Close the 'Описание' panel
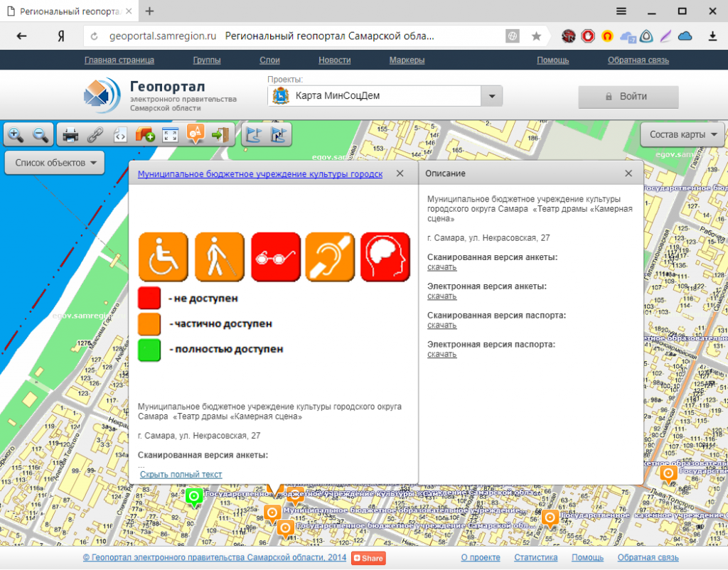Image resolution: width=728 pixels, height=570 pixels. (628, 173)
